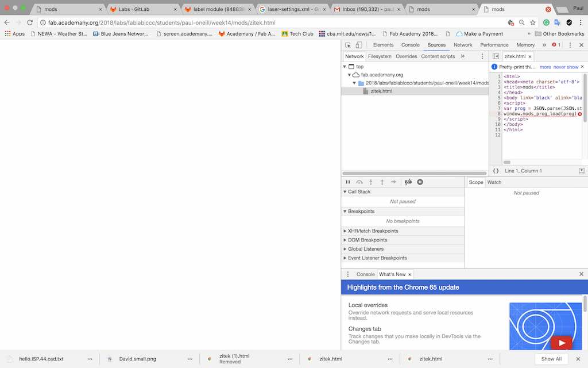Show more DevTools panels via chevron
Screen dimensions: 588x368
(544, 45)
